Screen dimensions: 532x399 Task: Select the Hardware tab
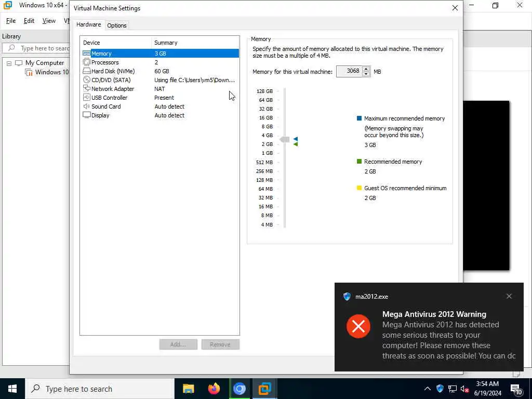88,24
